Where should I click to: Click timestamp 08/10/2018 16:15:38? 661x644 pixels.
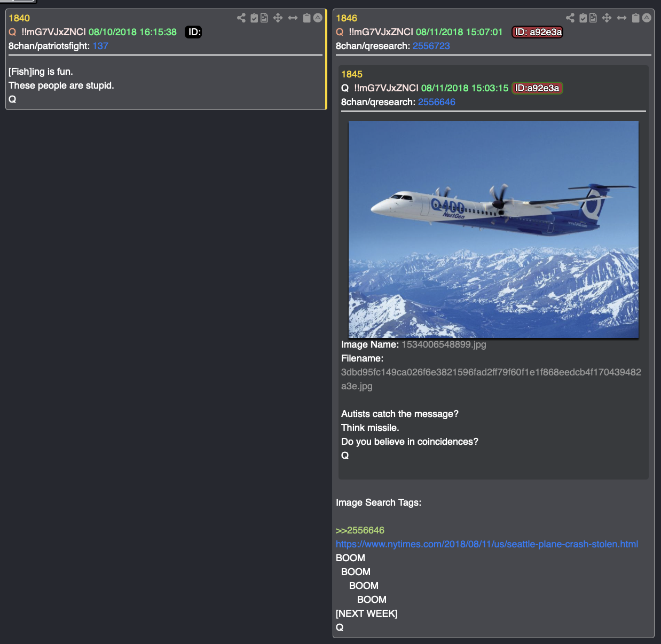(132, 32)
